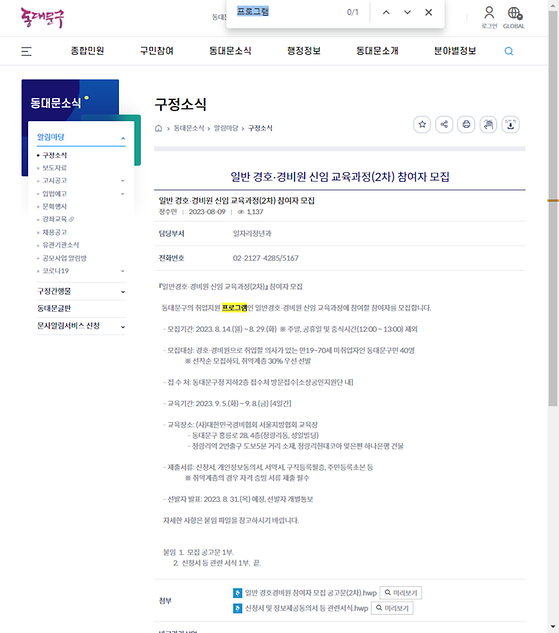Open 문화행사 sidebar link

pyautogui.click(x=54, y=206)
